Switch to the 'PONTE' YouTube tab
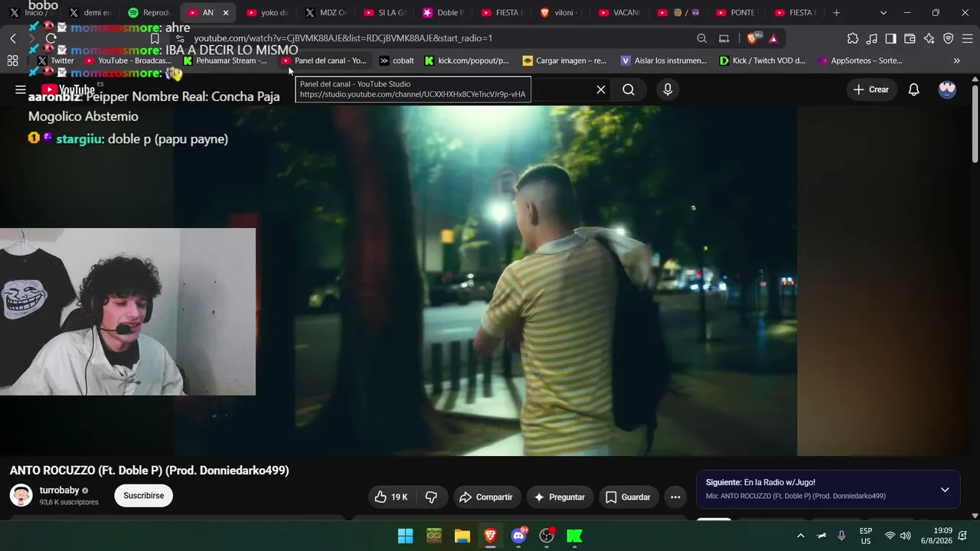The height and width of the screenshot is (551, 980). click(x=737, y=13)
